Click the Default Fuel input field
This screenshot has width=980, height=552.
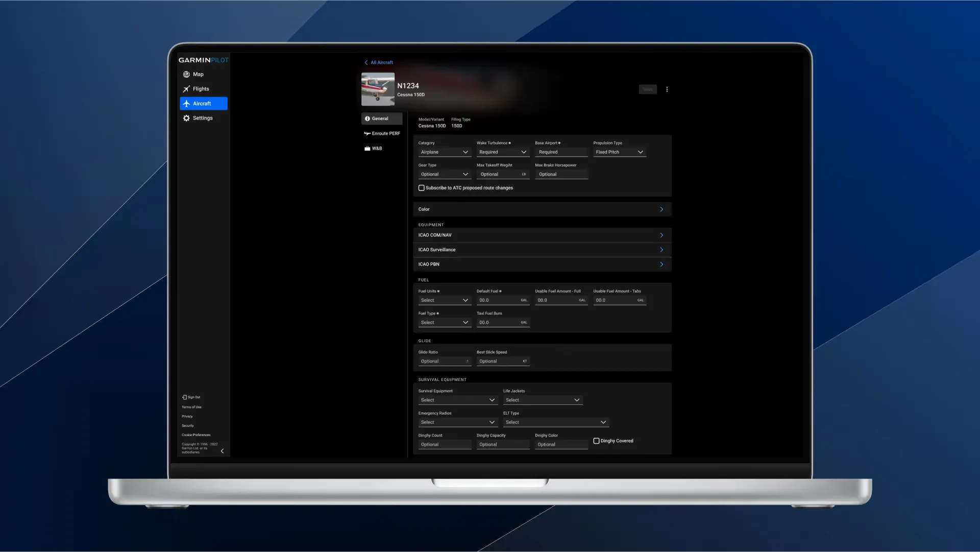tap(503, 300)
